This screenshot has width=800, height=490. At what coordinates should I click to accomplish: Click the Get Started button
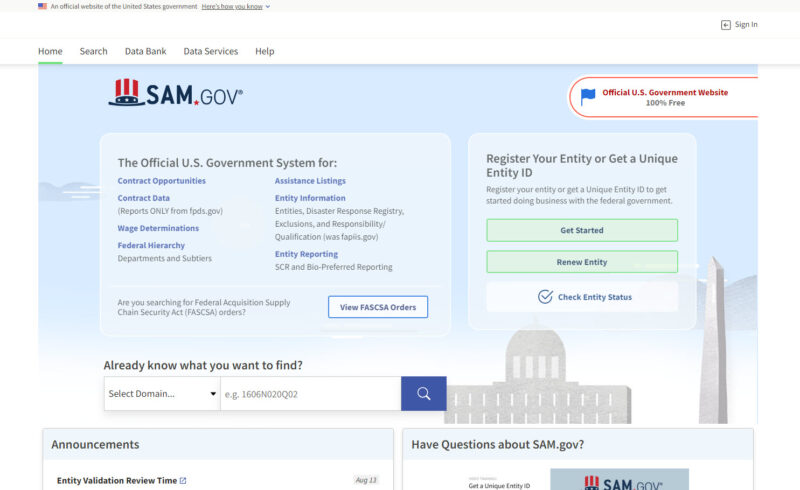tap(582, 230)
